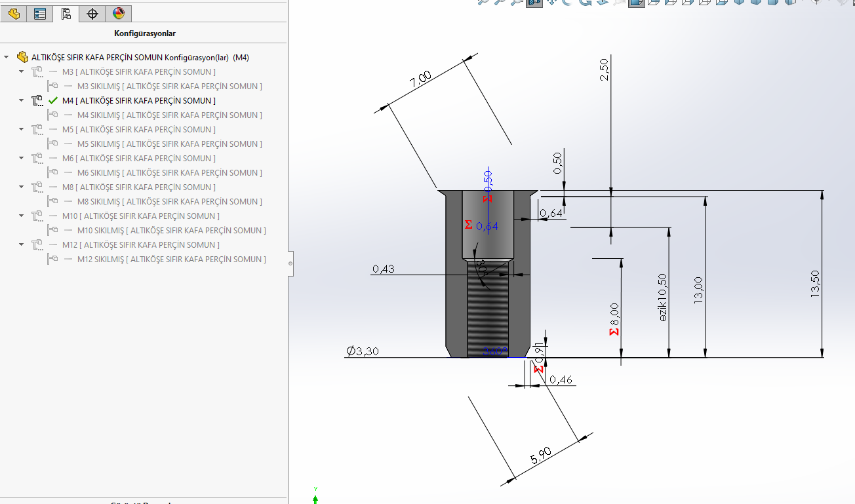Open the DisplayManager color ball tab

pyautogui.click(x=119, y=13)
